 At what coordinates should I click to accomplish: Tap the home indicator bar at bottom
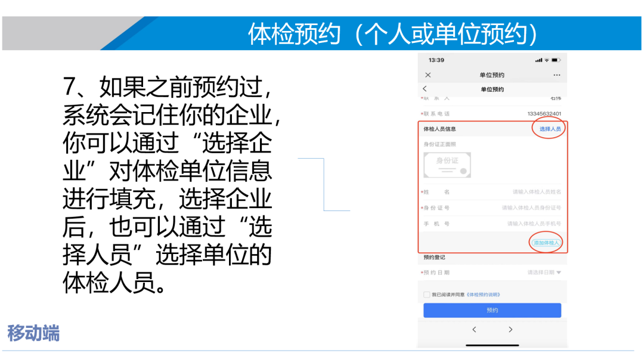(x=492, y=346)
